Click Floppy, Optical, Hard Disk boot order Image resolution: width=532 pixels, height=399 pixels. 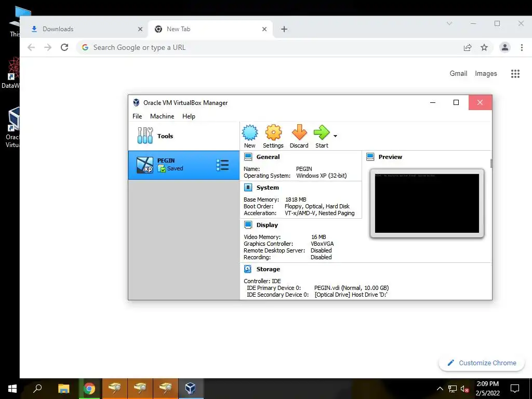coord(317,206)
